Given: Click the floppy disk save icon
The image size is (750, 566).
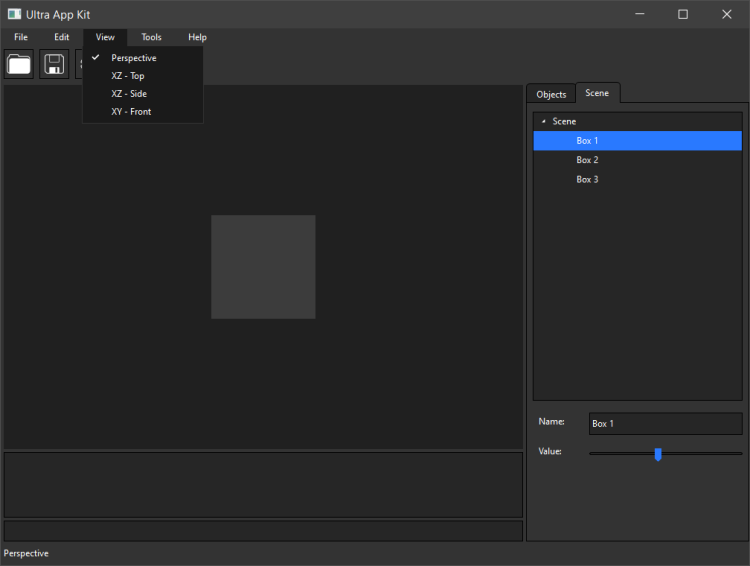Looking at the screenshot, I should pyautogui.click(x=54, y=65).
